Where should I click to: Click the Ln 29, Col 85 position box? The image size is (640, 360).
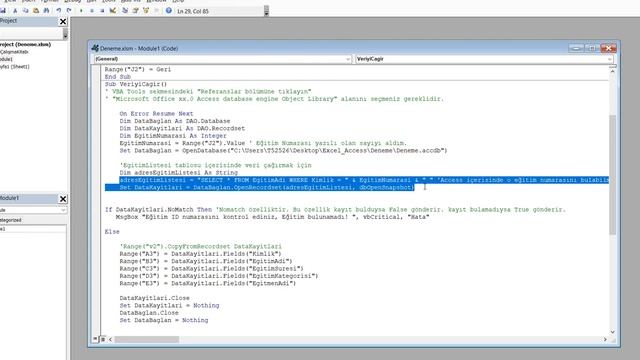point(220,11)
